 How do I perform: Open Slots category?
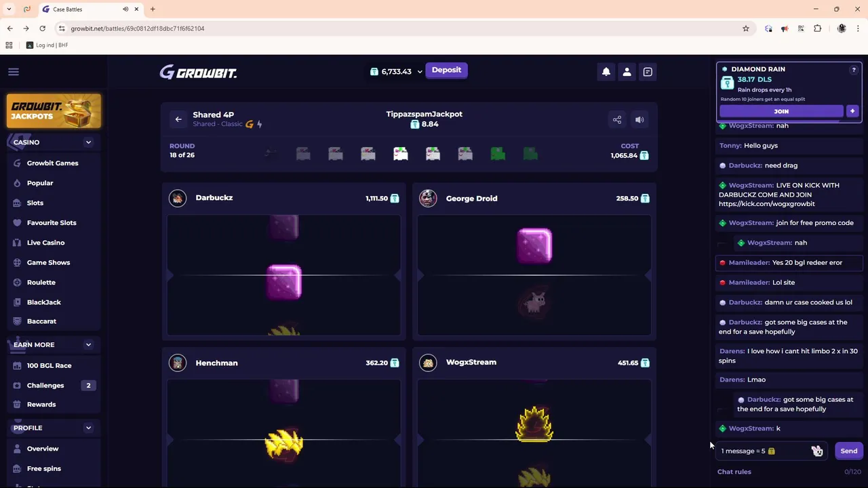35,203
